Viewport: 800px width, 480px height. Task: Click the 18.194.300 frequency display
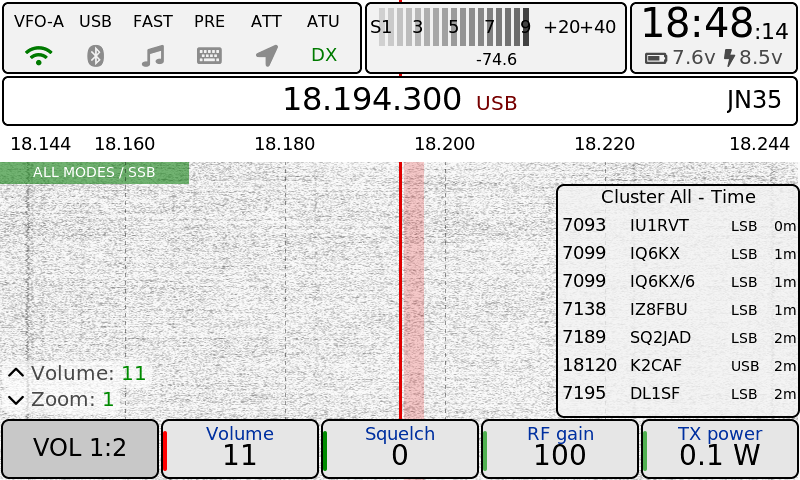click(x=372, y=99)
